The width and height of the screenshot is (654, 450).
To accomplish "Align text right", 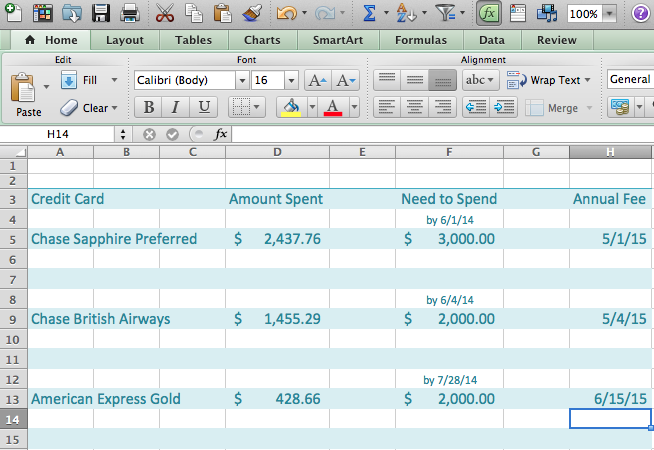I will 443,108.
